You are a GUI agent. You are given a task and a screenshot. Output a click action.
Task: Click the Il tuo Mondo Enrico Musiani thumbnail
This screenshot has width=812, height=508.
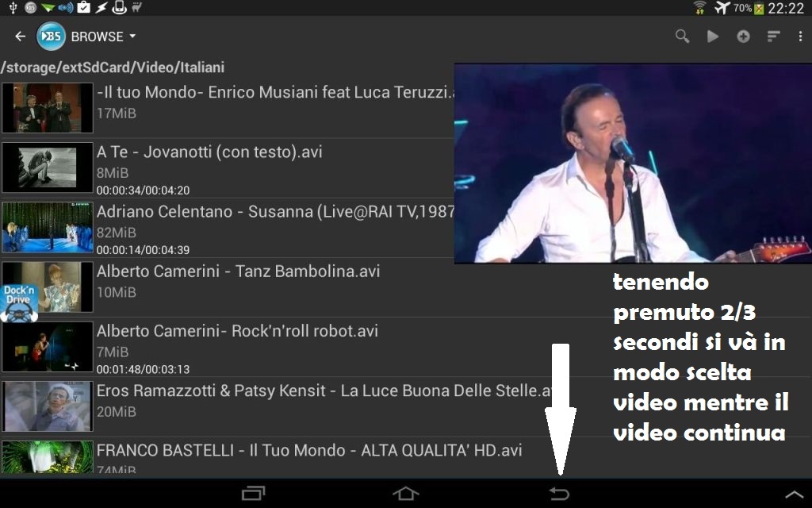[48, 108]
